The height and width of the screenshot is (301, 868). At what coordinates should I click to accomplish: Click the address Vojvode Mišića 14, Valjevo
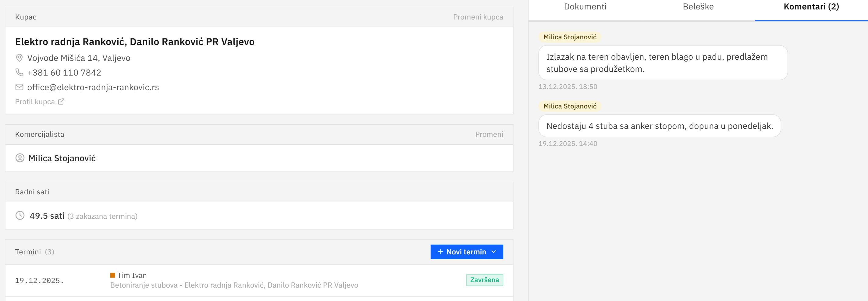[x=79, y=58]
